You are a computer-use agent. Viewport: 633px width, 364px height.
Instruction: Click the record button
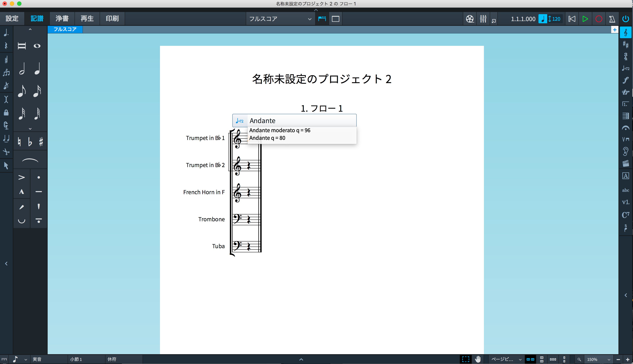(x=599, y=19)
